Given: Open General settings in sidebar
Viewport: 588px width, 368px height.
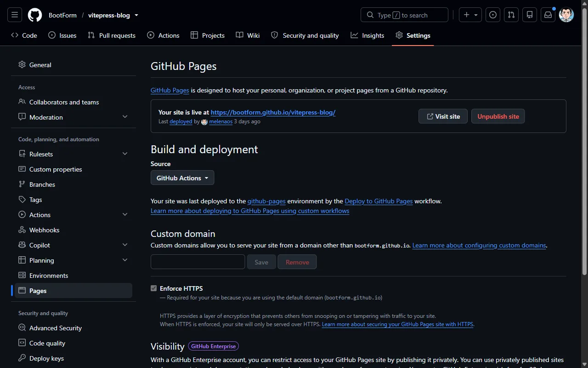Looking at the screenshot, I should pos(73,65).
